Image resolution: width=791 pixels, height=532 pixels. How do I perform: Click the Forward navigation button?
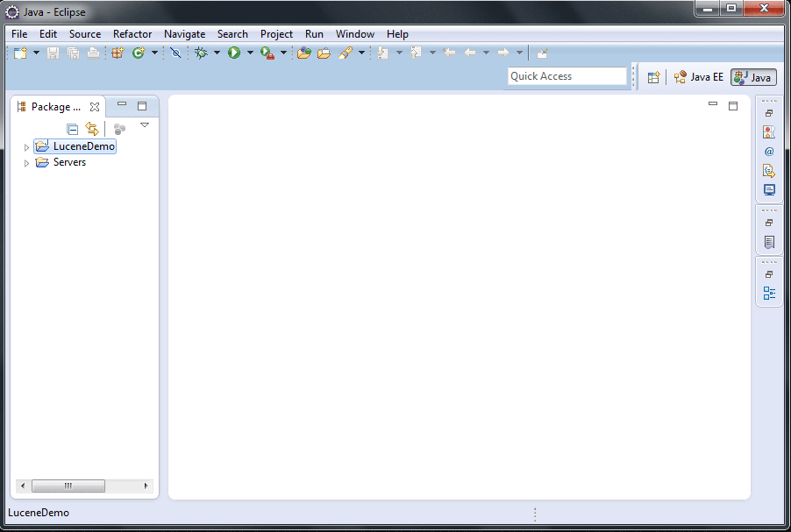(x=505, y=53)
